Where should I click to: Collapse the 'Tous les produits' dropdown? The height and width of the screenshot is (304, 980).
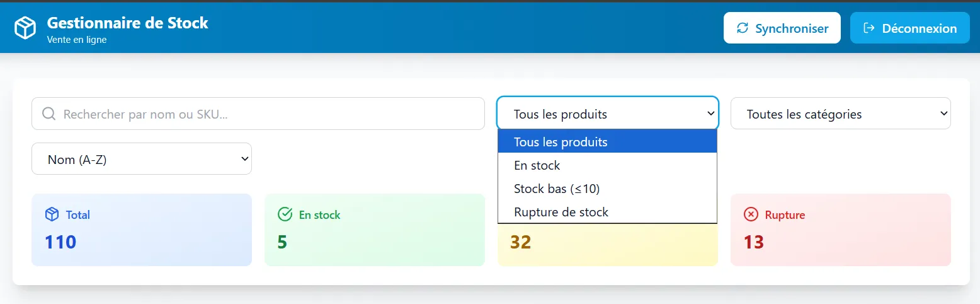point(607,114)
